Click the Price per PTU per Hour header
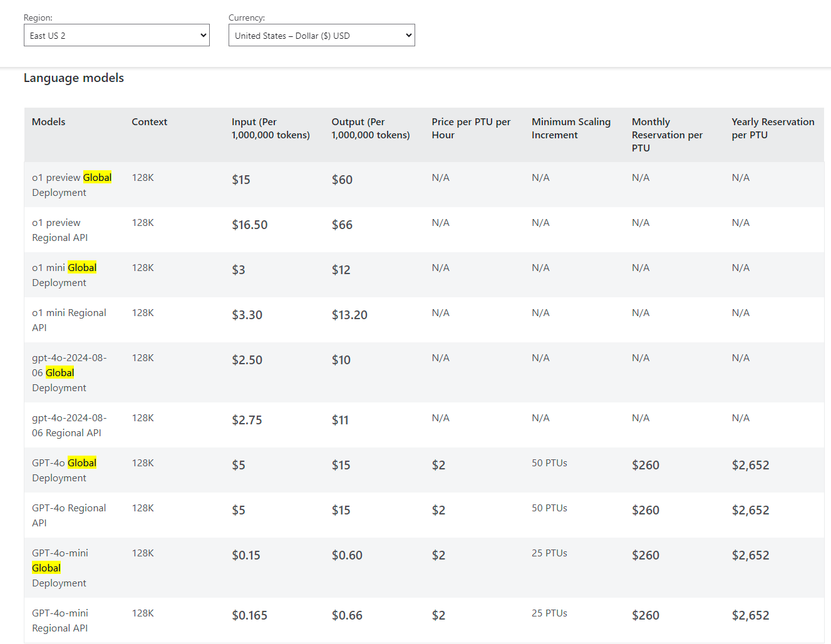831x644 pixels. click(471, 128)
